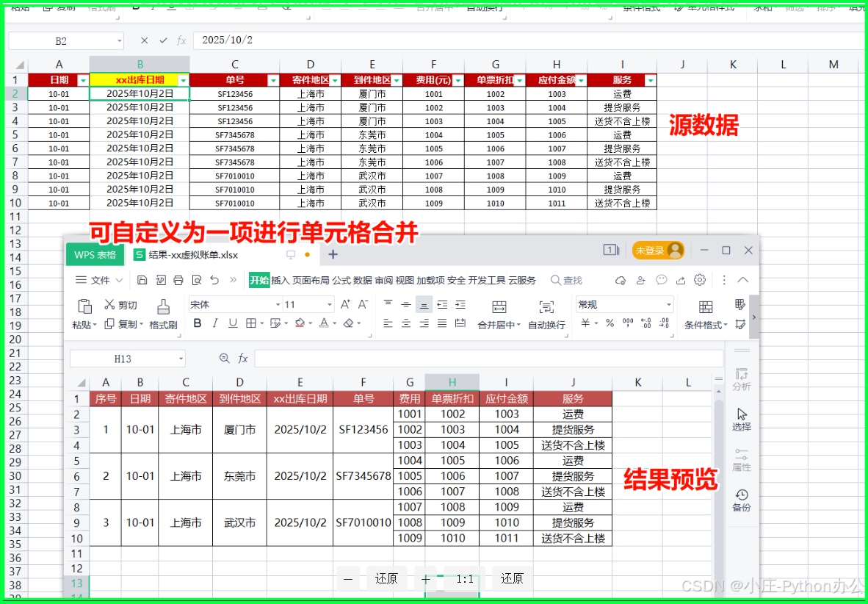Toggle Bold formatting in WPS toolbar

tap(197, 323)
